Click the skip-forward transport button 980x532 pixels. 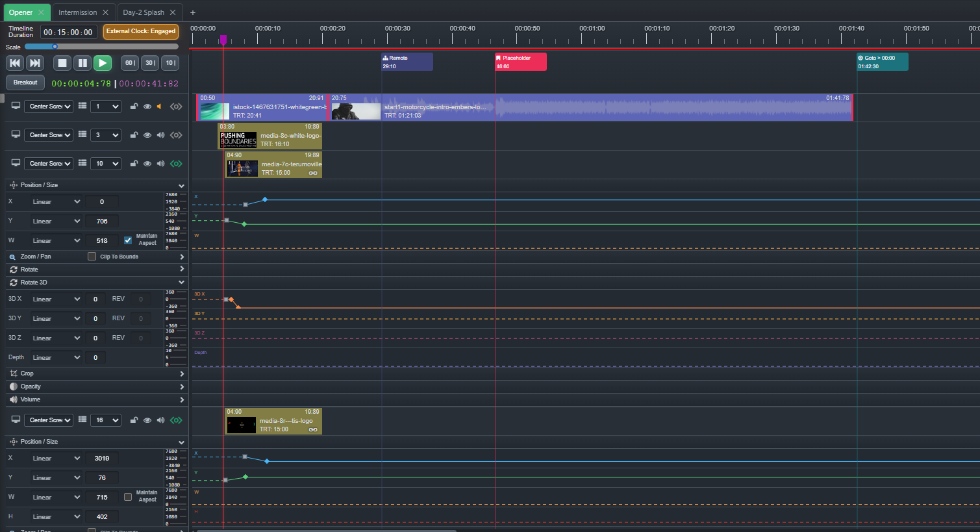pyautogui.click(x=35, y=63)
